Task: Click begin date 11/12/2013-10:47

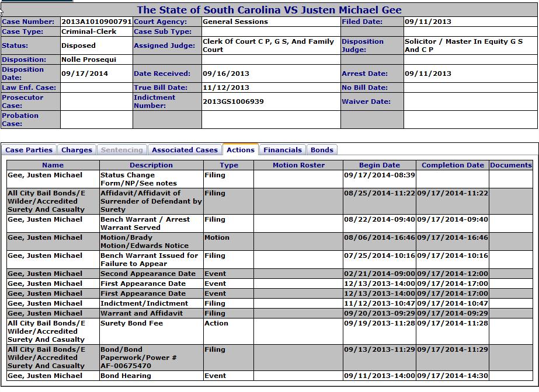Action: click(x=379, y=303)
